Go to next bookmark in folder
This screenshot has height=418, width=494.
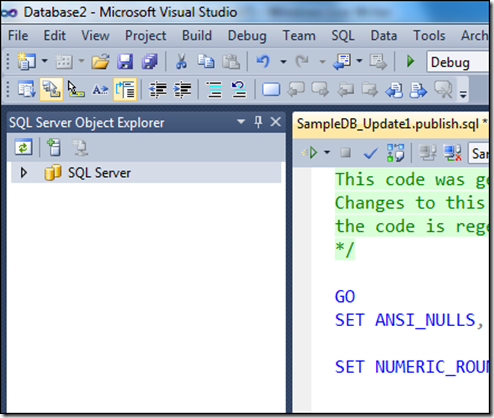coord(369,90)
